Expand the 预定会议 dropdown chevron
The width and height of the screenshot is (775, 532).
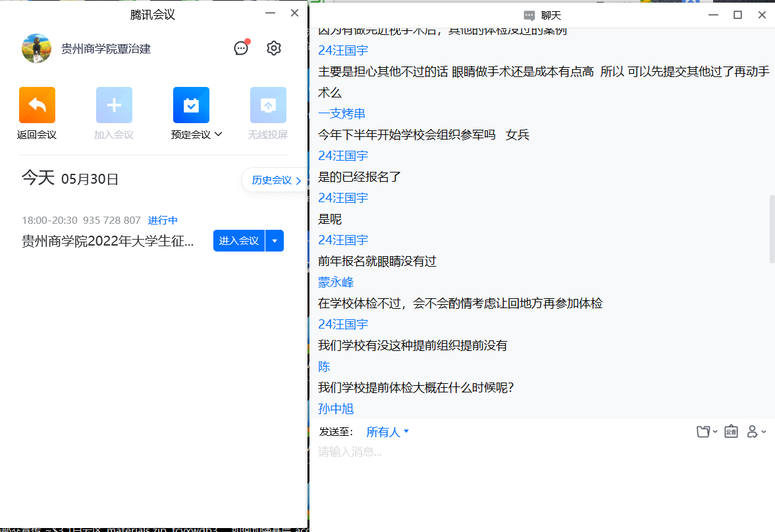219,134
